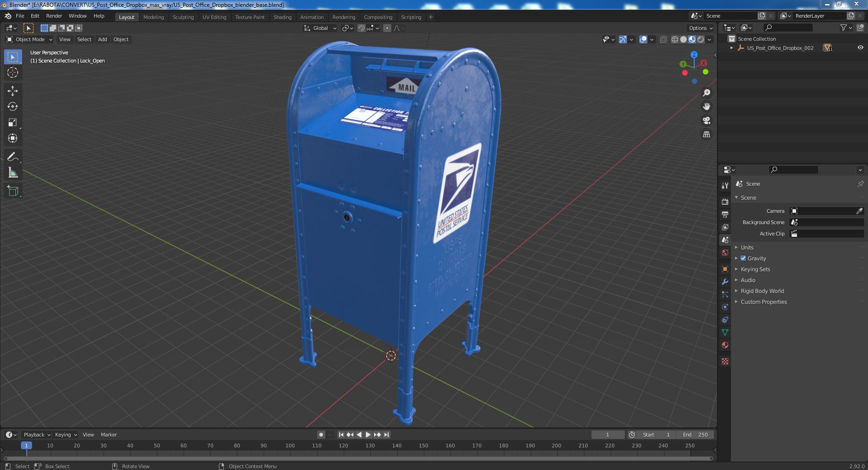Expand the Keying Sets panel
The image size is (868, 470).
(755, 269)
